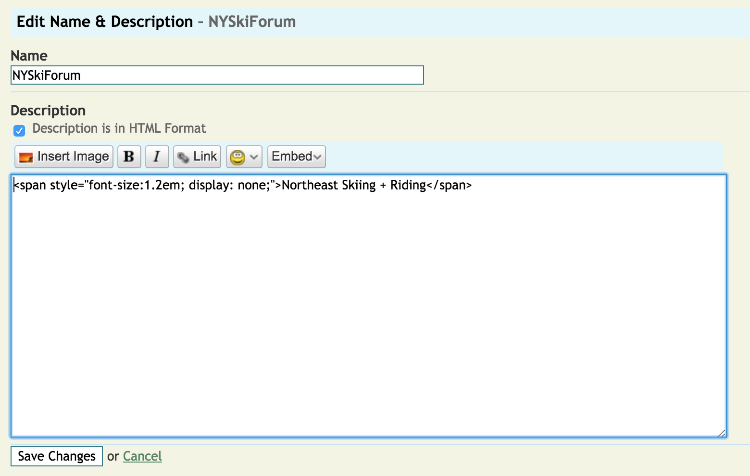Screen dimensions: 750x476
Task: Click the smiley face emoticon icon
Action: pyautogui.click(x=237, y=157)
